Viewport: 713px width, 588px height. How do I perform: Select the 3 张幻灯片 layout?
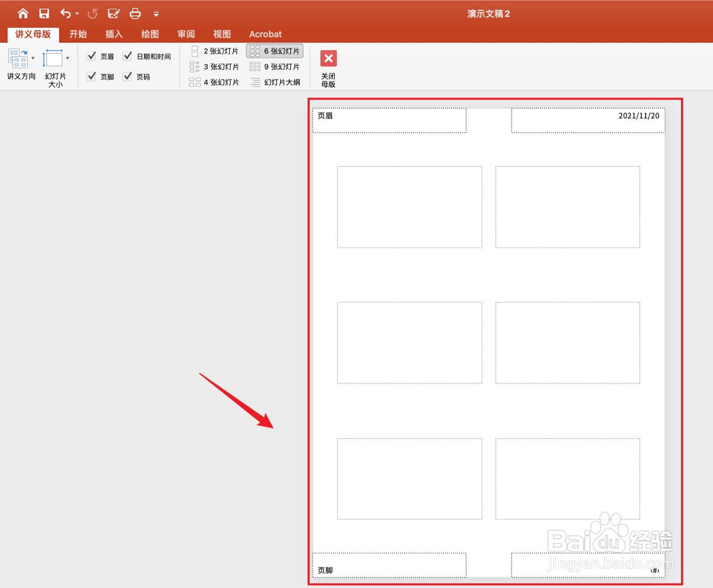[x=214, y=67]
